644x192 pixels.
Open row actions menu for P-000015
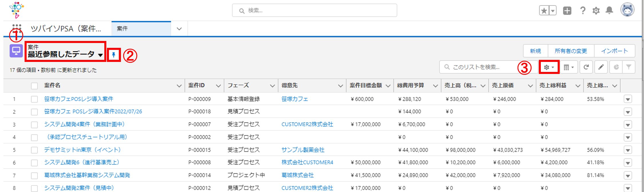point(628,150)
